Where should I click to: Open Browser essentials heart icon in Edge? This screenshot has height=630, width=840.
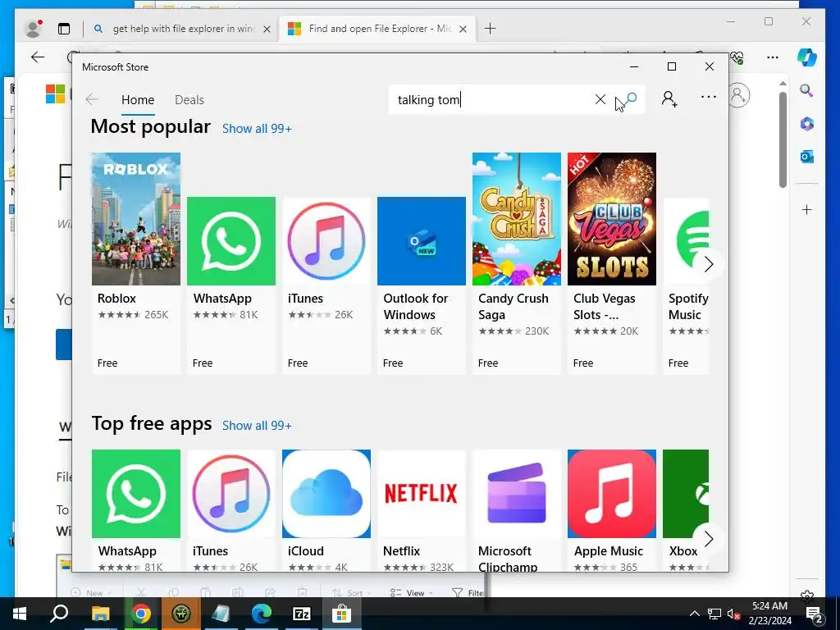[x=737, y=57]
